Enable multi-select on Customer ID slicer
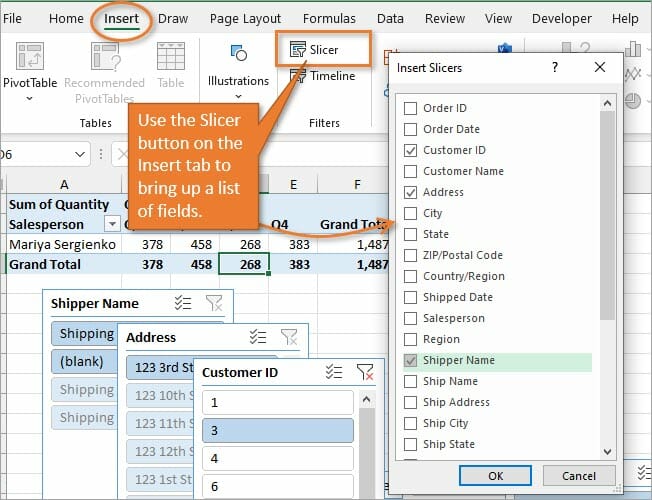652x500 pixels. (x=334, y=372)
